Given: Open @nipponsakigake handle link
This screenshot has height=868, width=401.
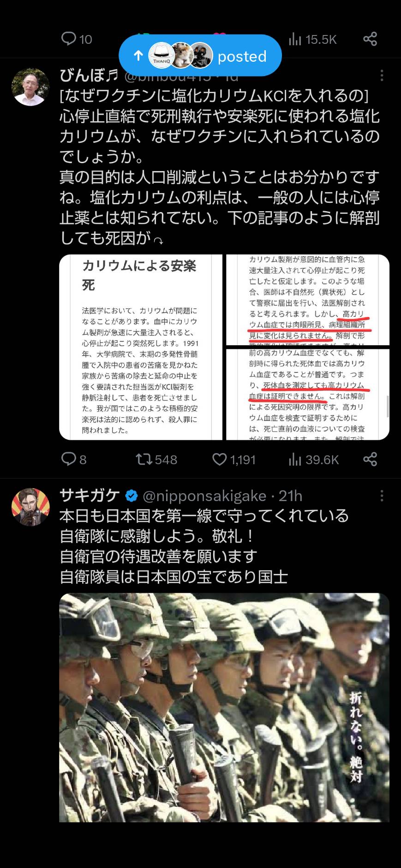Looking at the screenshot, I should (x=204, y=496).
